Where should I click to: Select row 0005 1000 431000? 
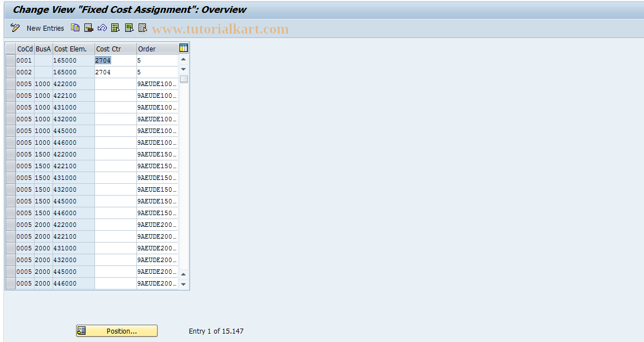(11, 107)
